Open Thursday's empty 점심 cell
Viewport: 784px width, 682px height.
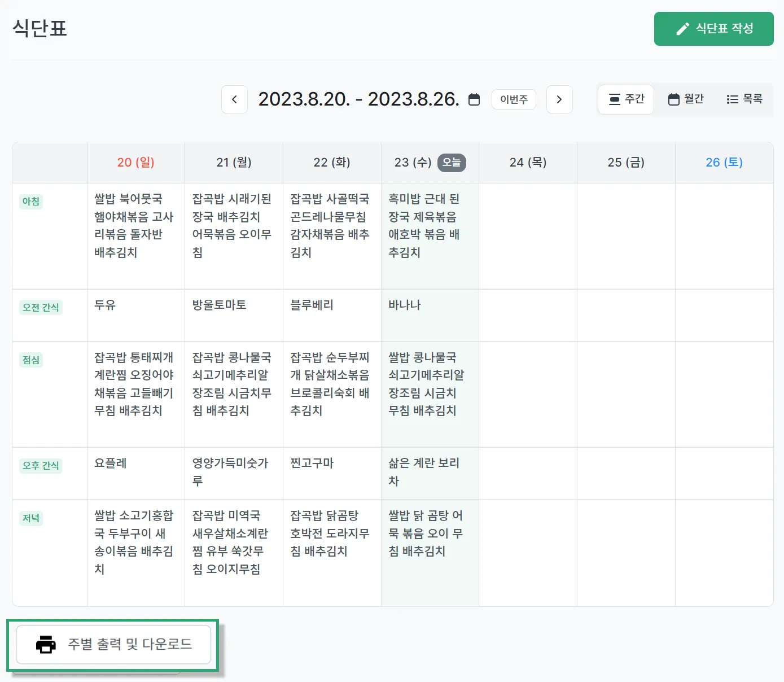[528, 394]
